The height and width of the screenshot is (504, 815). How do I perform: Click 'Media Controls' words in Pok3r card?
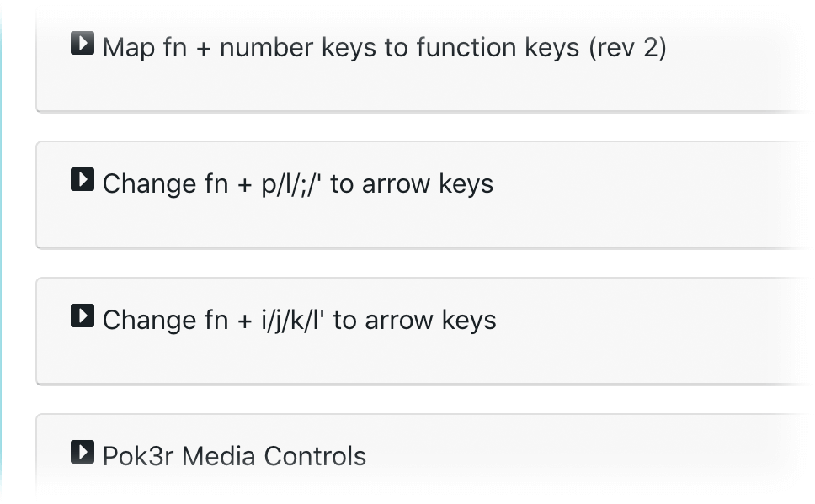click(274, 456)
